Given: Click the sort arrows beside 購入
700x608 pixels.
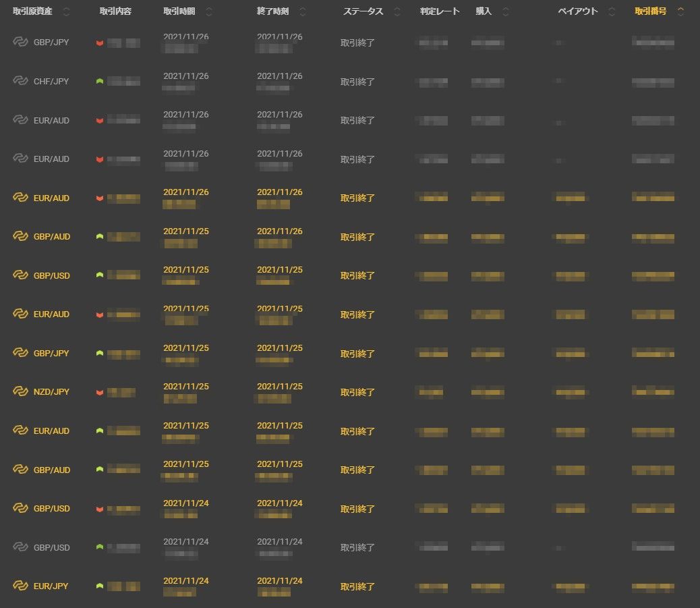Looking at the screenshot, I should 506,11.
